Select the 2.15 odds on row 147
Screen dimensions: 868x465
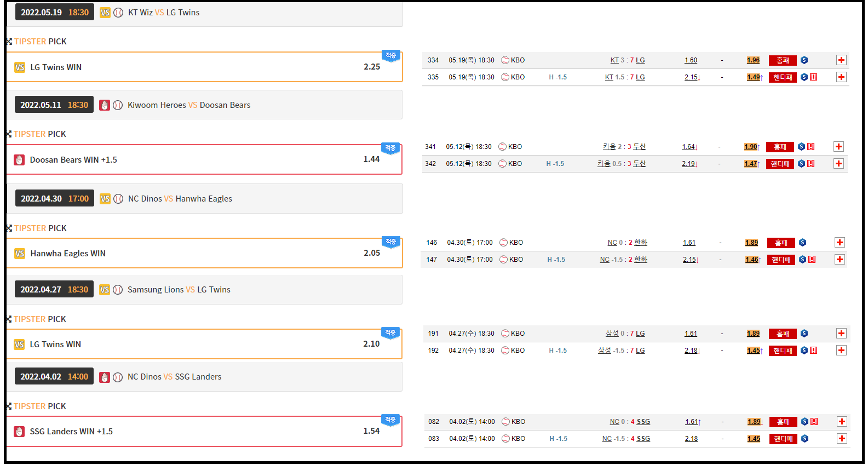point(689,260)
